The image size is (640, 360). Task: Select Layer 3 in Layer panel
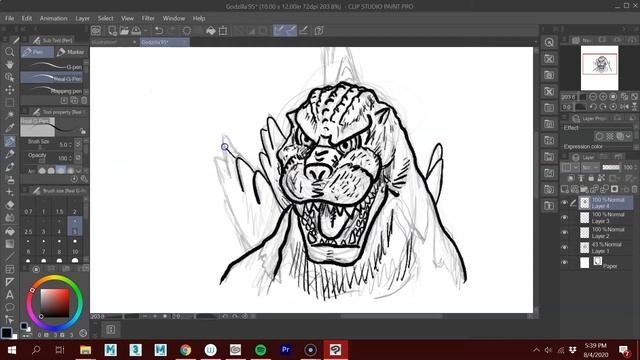[606, 218]
